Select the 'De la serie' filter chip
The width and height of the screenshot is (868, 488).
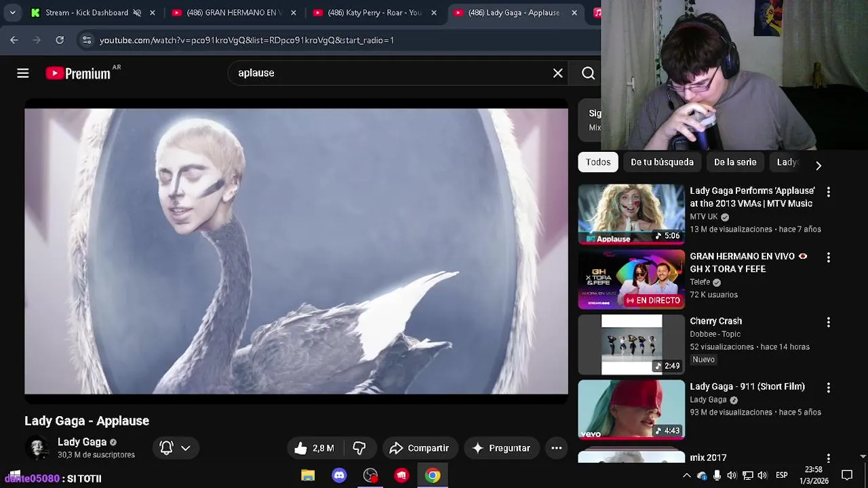pos(735,162)
